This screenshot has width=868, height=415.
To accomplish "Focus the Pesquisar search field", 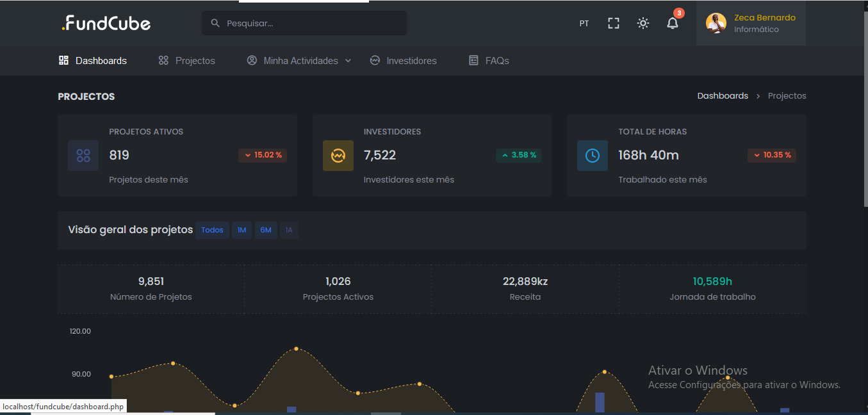I will pos(311,23).
